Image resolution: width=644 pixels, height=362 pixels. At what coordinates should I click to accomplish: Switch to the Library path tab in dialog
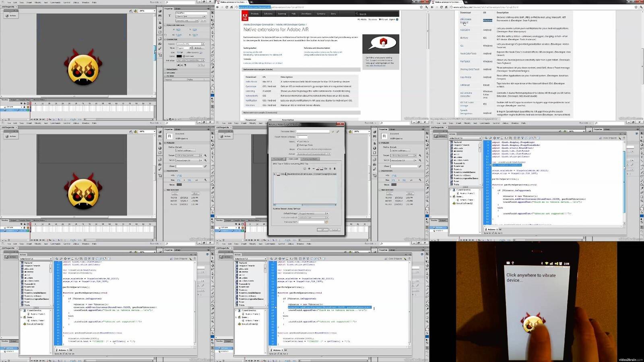tap(293, 159)
